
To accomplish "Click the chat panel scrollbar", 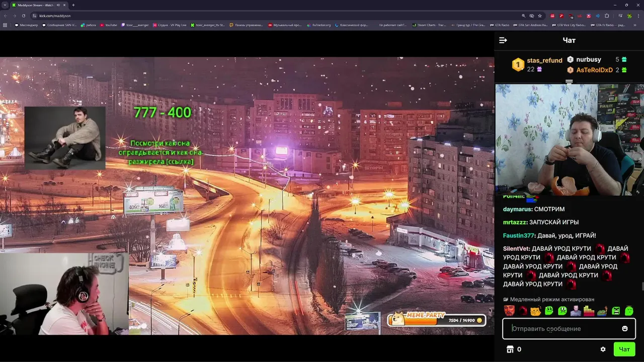I will click(x=642, y=287).
